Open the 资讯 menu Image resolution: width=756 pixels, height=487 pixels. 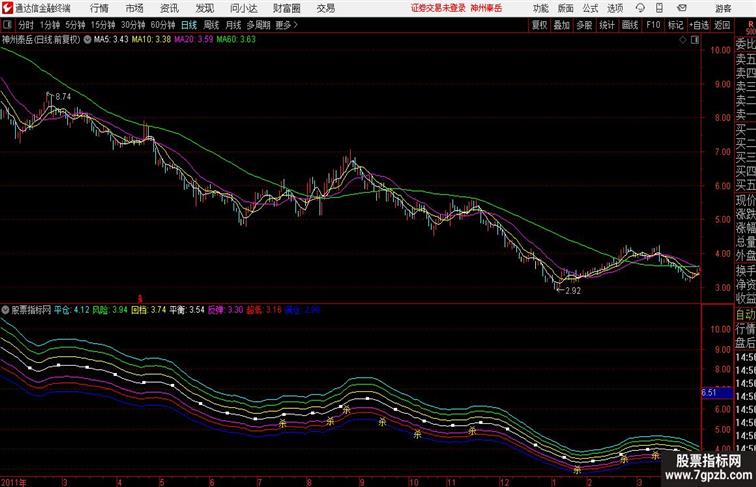pos(169,8)
